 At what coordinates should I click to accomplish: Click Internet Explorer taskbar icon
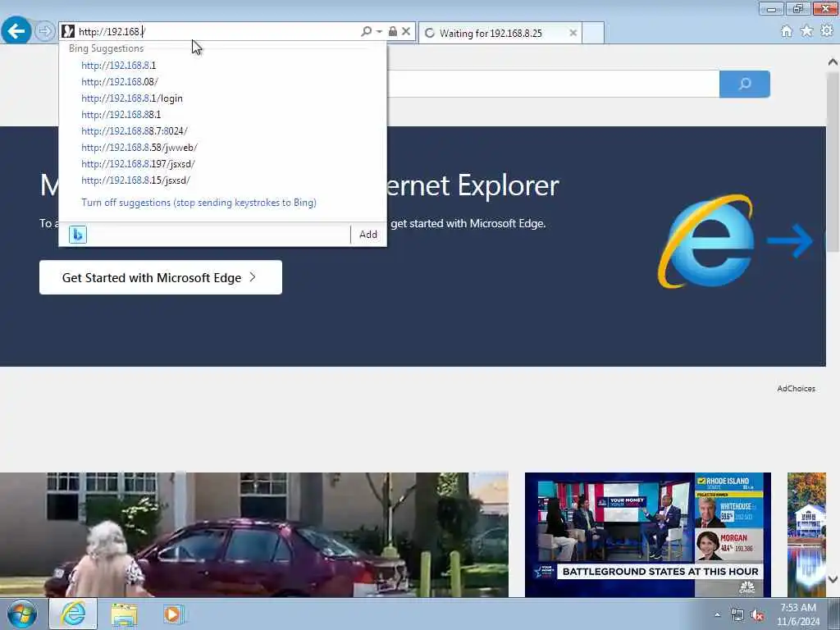(73, 614)
